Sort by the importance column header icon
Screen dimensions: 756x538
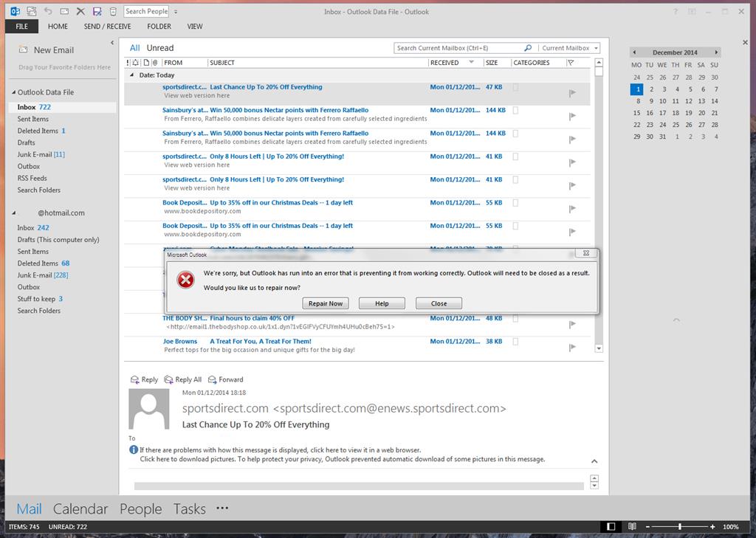128,63
